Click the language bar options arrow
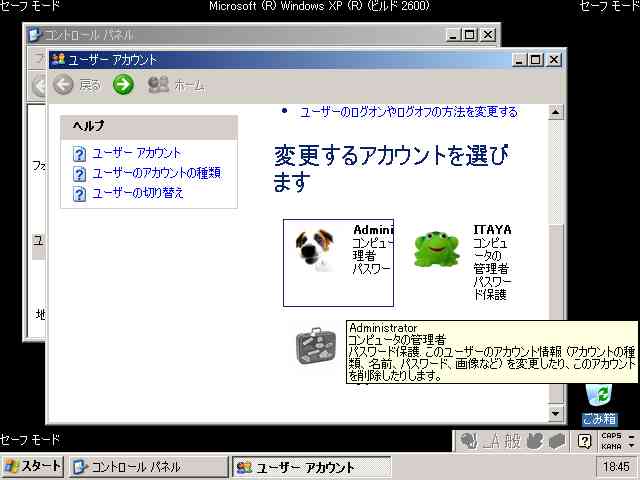 632,446
